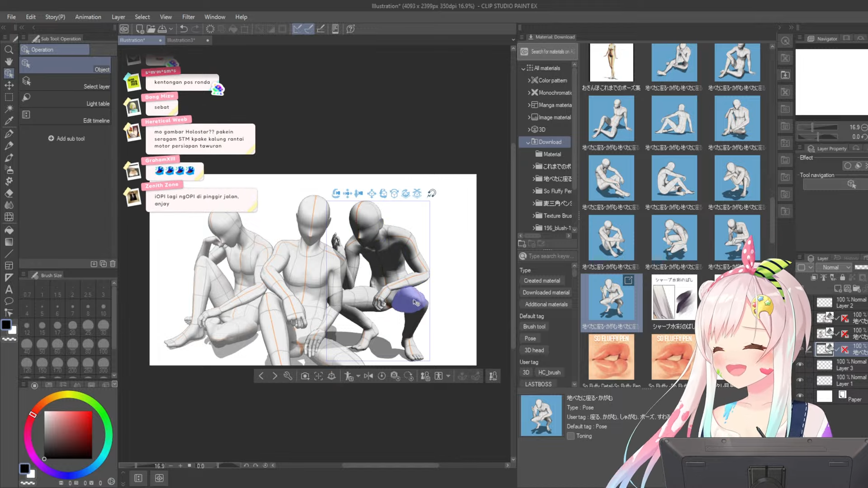Image resolution: width=868 pixels, height=488 pixels.
Task: Select the Text tool
Action: [x=9, y=289]
